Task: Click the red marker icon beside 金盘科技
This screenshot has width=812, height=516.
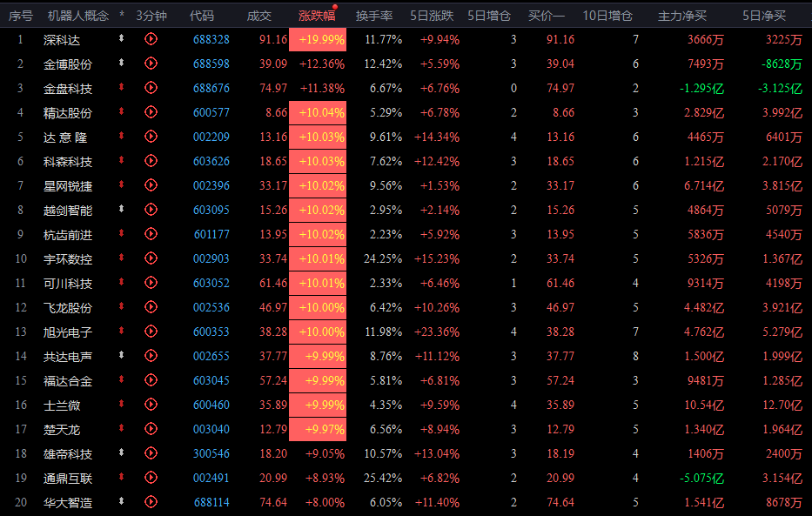Action: tap(121, 86)
